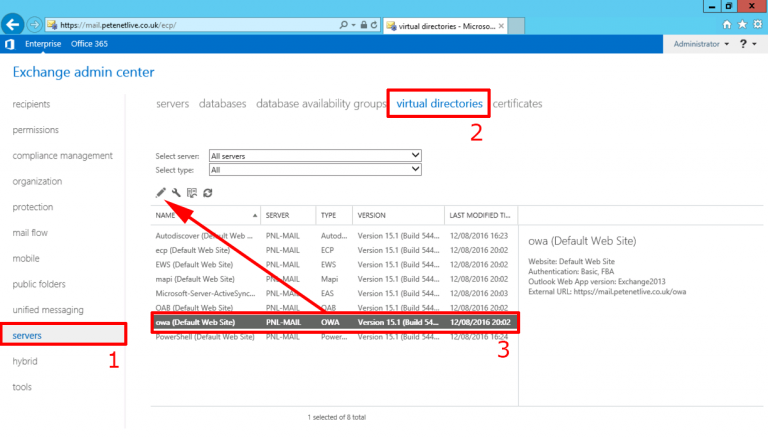Click the security lock icon in address bar
The height and width of the screenshot is (438, 768).
pos(363,25)
